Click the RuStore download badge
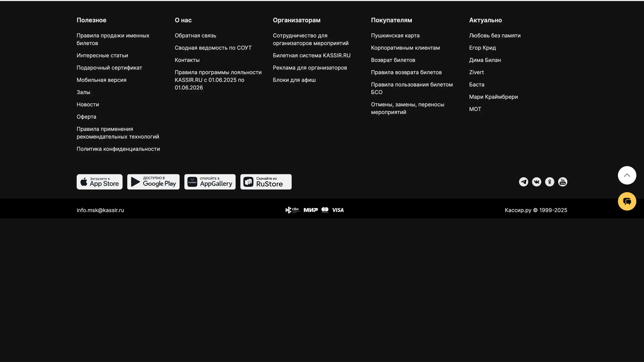Image resolution: width=644 pixels, height=362 pixels. pyautogui.click(x=266, y=182)
